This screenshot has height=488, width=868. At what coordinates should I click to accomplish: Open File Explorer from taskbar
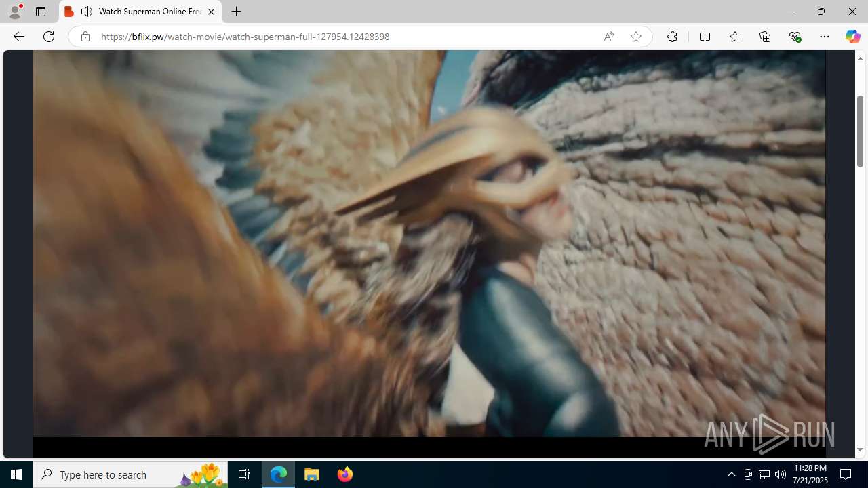click(312, 474)
